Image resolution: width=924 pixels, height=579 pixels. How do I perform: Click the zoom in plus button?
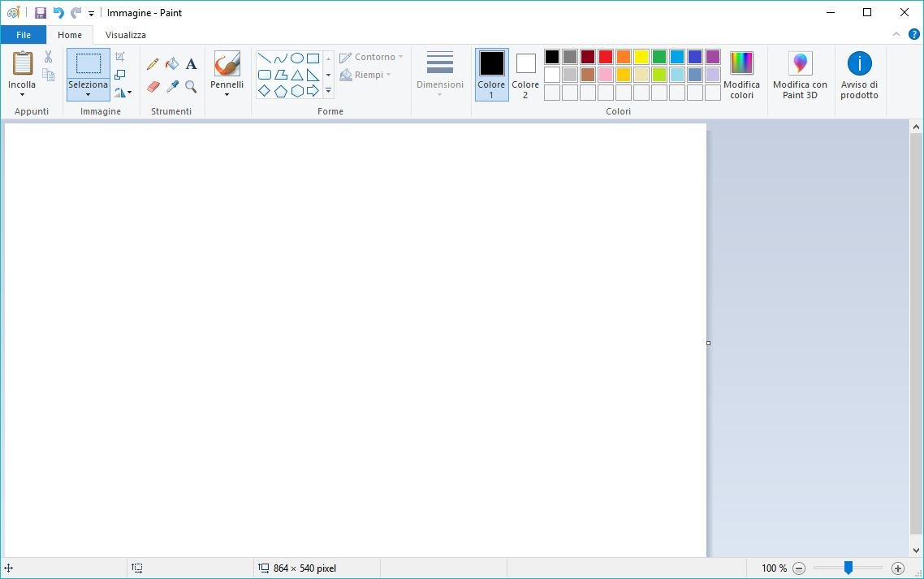[x=897, y=568]
